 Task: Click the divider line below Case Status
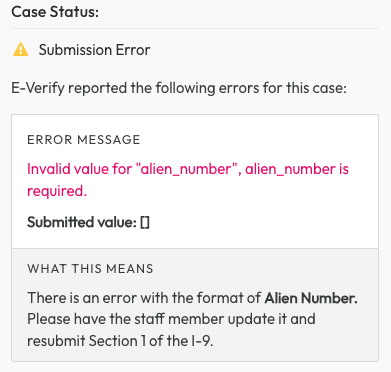coord(195,29)
